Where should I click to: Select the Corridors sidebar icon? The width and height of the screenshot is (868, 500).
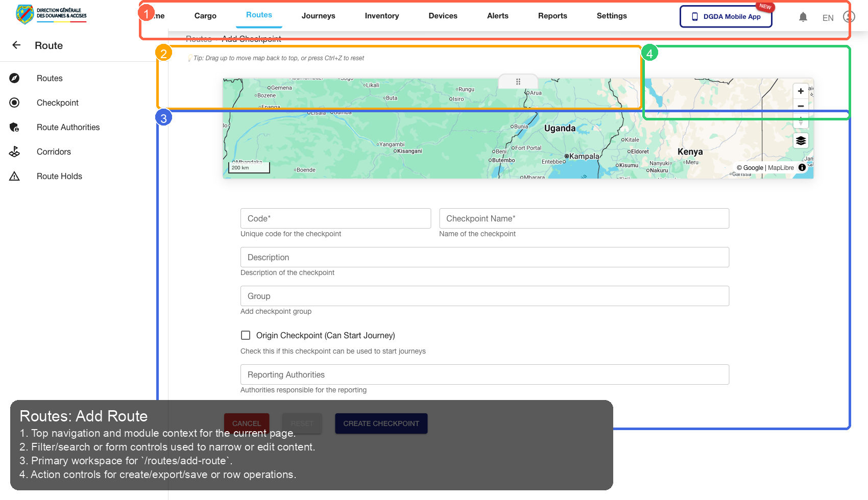pyautogui.click(x=14, y=152)
